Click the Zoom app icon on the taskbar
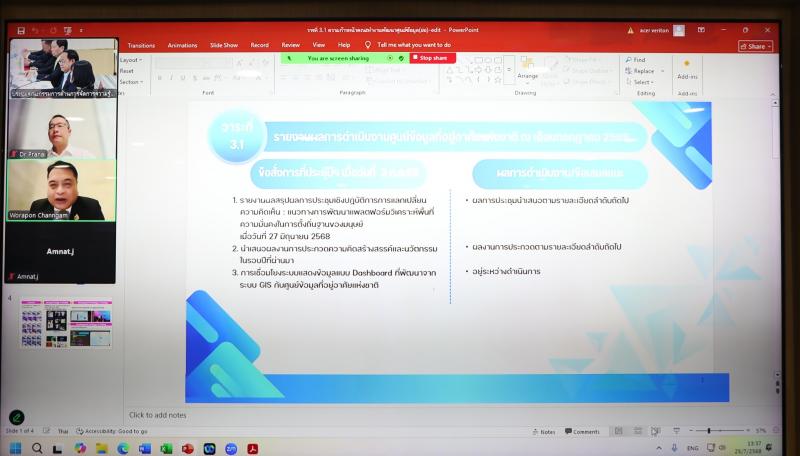Viewport: 800px width, 456px height. pos(231,449)
